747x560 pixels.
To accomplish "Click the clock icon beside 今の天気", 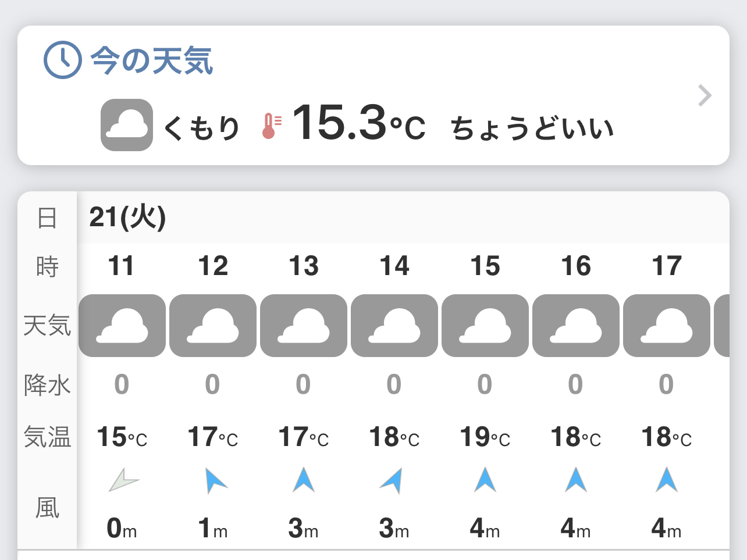I will (63, 60).
